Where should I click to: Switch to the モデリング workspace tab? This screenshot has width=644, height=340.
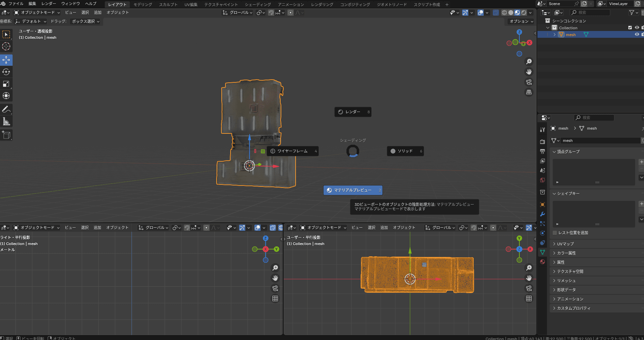(x=143, y=4)
